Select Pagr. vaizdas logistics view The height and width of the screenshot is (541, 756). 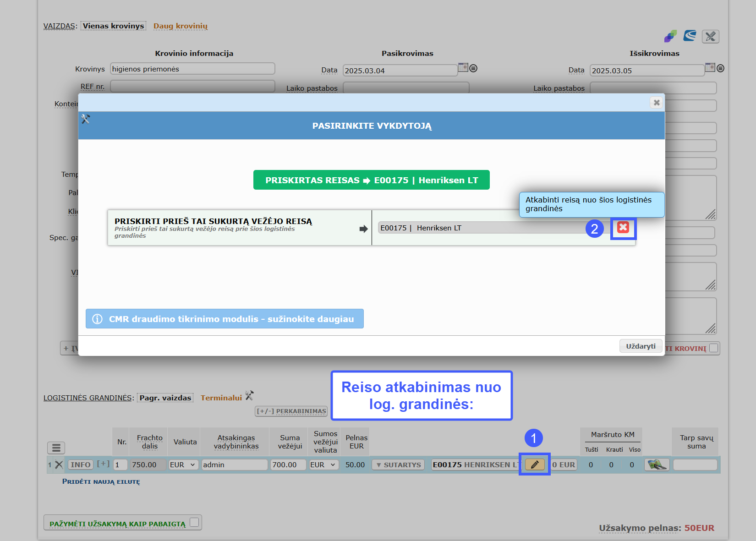point(165,398)
